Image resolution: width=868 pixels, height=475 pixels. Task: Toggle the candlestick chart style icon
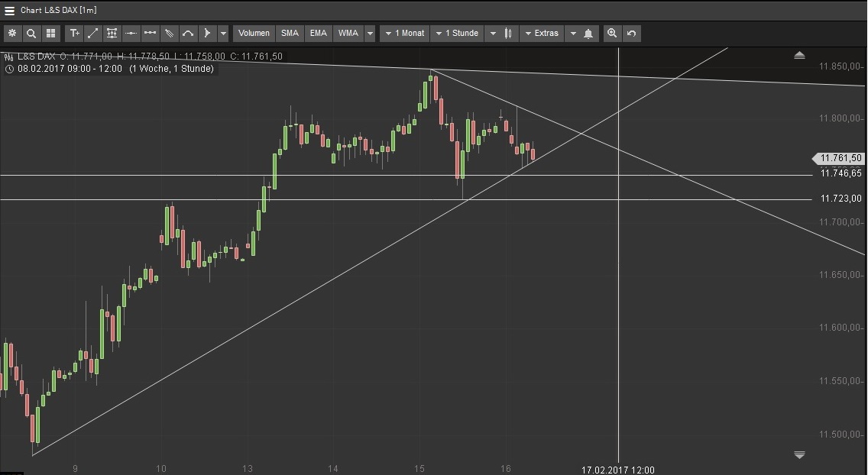pyautogui.click(x=507, y=33)
